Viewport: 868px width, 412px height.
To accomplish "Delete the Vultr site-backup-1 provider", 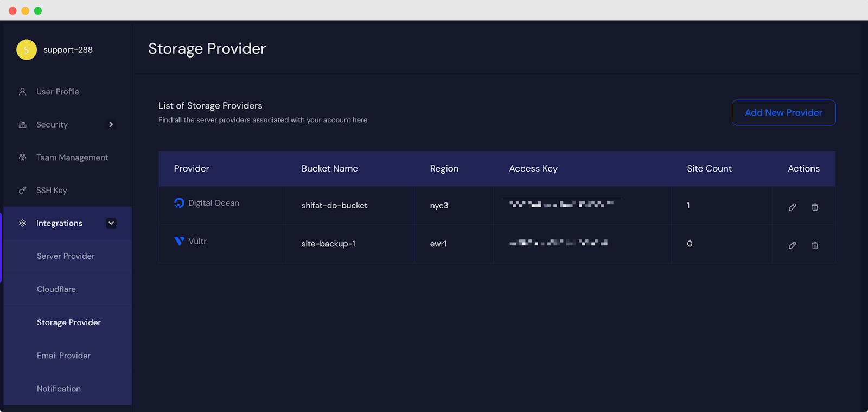I will tap(814, 245).
